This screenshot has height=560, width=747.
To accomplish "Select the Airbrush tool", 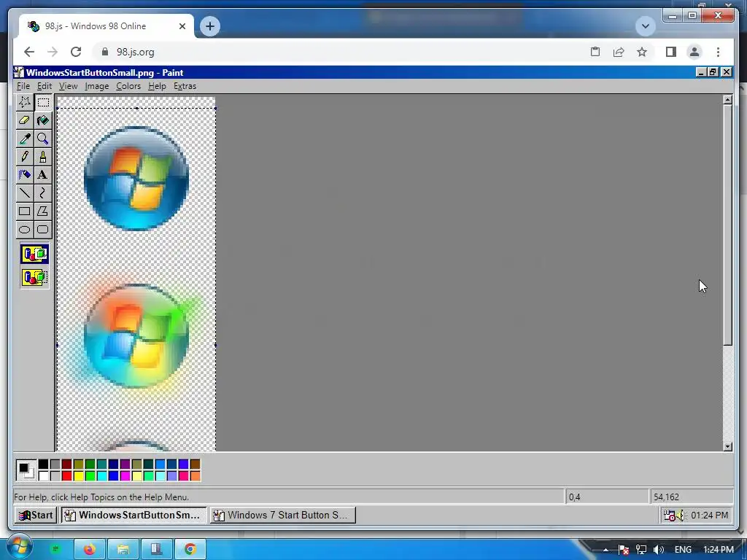I will [24, 175].
